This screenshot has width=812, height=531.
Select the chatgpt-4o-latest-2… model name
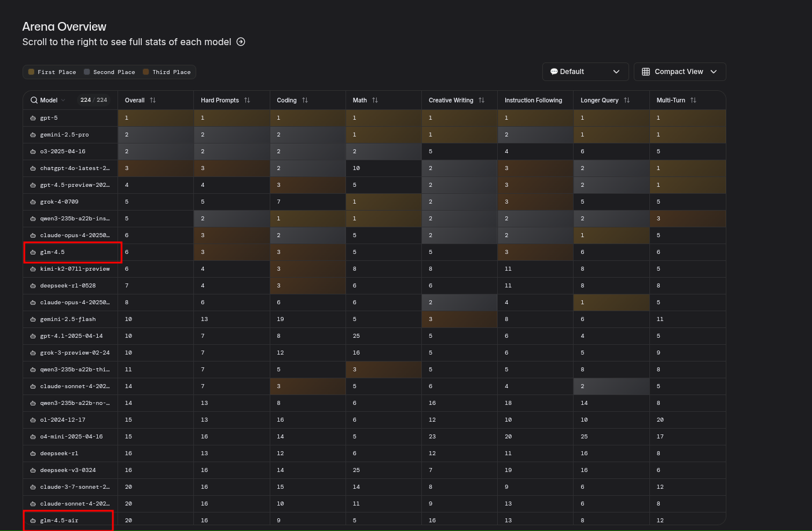click(x=75, y=168)
